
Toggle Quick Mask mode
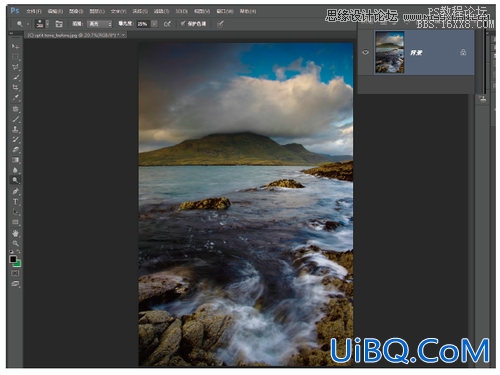click(x=15, y=273)
